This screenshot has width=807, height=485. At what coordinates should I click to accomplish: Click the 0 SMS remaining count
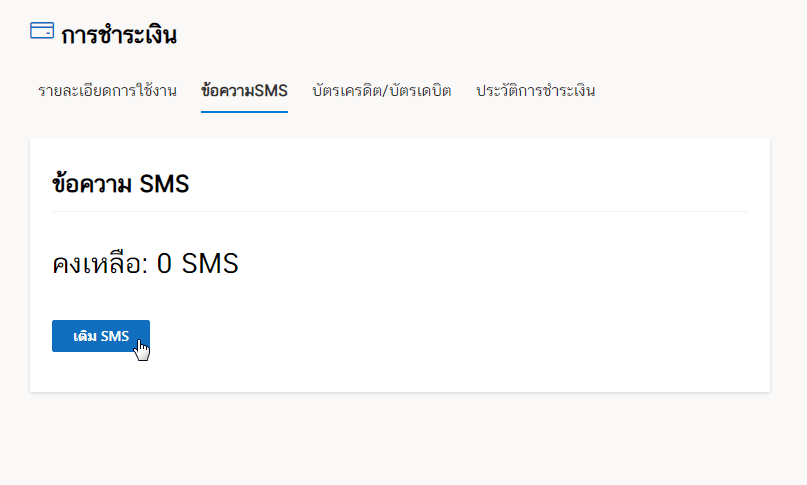pyautogui.click(x=198, y=264)
